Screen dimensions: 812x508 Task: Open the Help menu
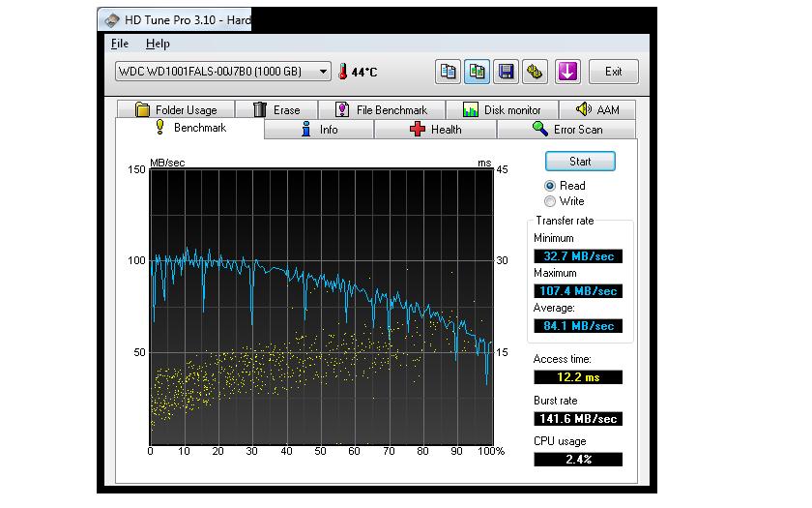point(158,44)
